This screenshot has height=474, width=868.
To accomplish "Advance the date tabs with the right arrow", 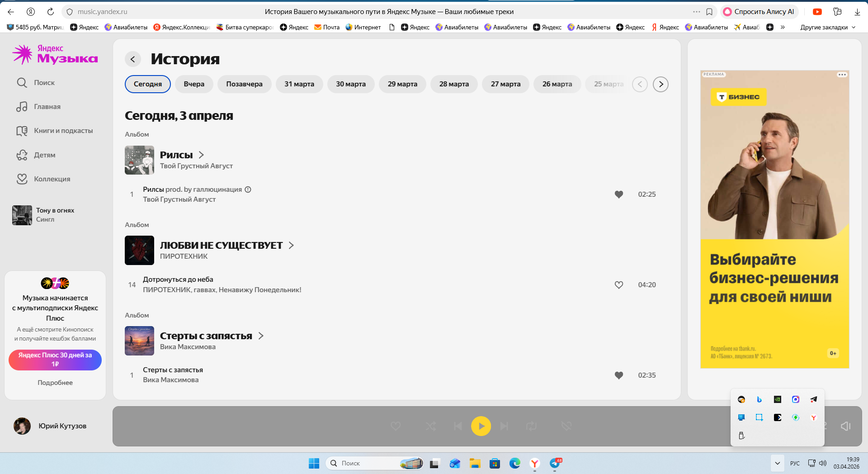I will [x=660, y=84].
